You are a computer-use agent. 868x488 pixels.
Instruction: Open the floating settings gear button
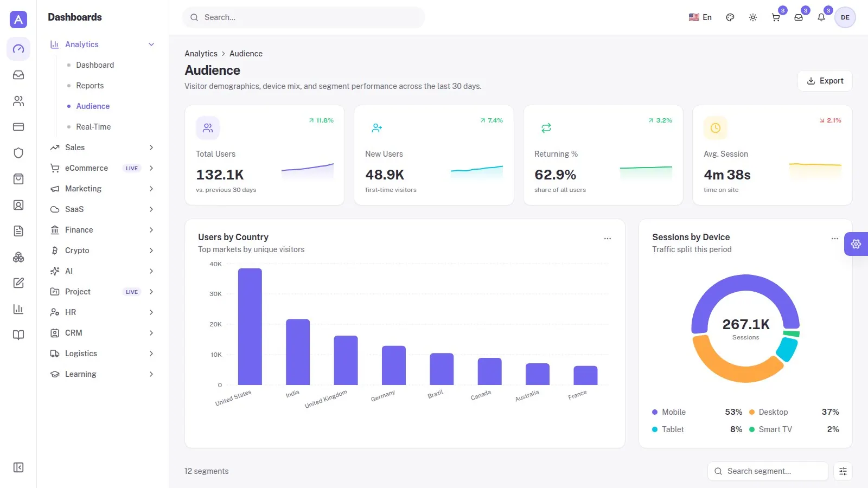coord(856,244)
